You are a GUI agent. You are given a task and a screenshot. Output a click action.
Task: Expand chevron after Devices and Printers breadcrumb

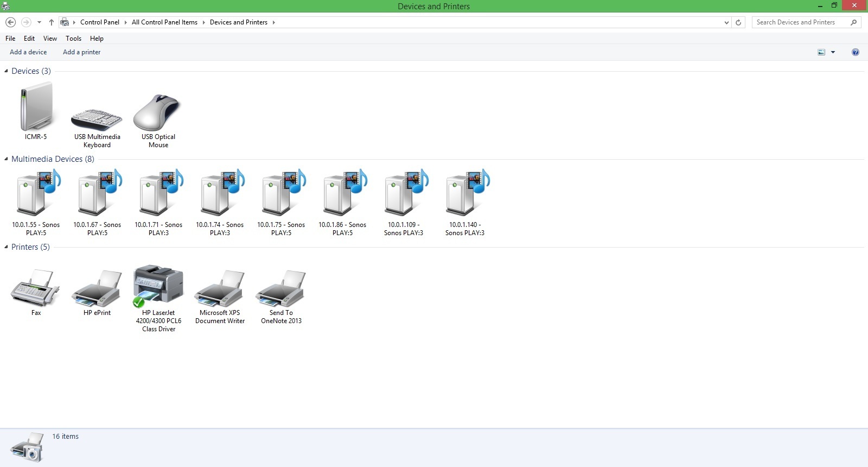coord(273,22)
